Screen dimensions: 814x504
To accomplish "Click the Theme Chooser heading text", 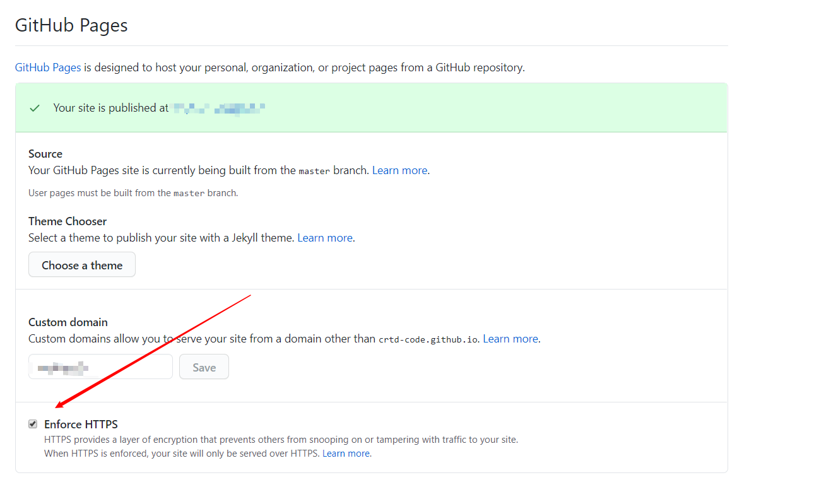I will pyautogui.click(x=68, y=221).
